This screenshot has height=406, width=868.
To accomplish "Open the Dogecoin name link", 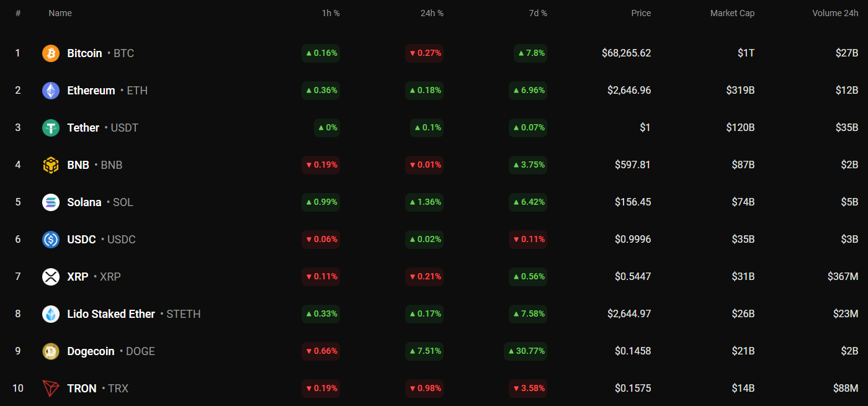I will point(91,351).
